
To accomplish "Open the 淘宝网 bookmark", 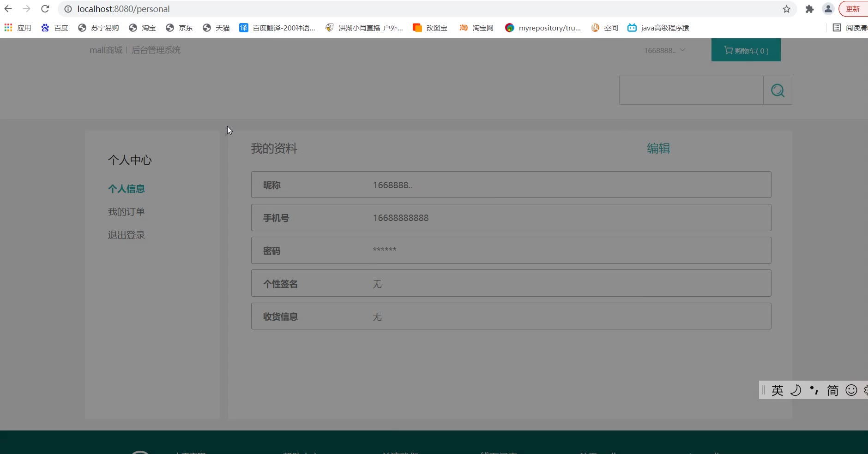I will coord(476,28).
